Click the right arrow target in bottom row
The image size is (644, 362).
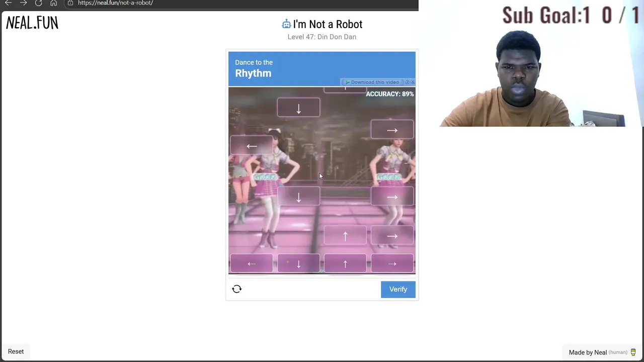[392, 263]
